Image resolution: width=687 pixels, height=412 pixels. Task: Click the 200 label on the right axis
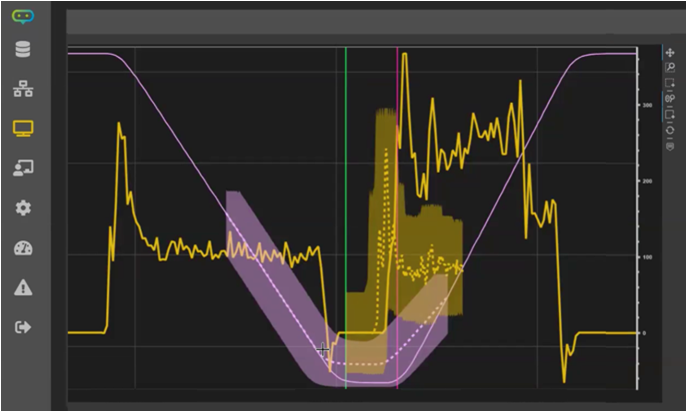[x=647, y=181]
